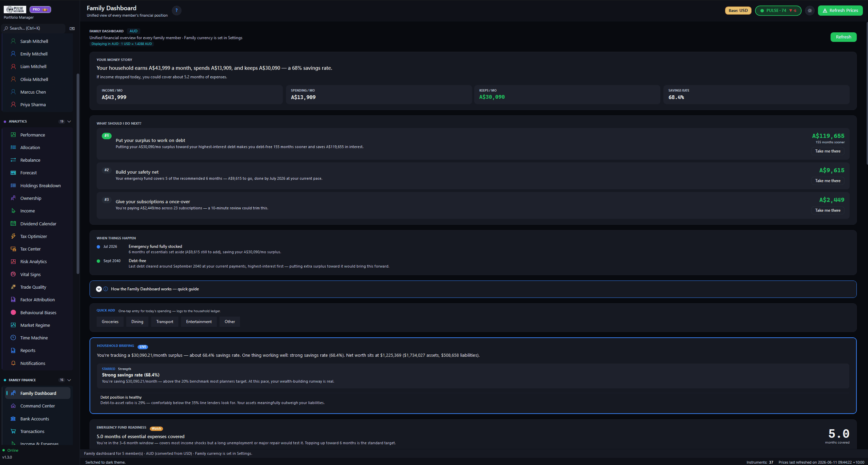
Task: Toggle the light/dark theme sun button
Action: [810, 11]
